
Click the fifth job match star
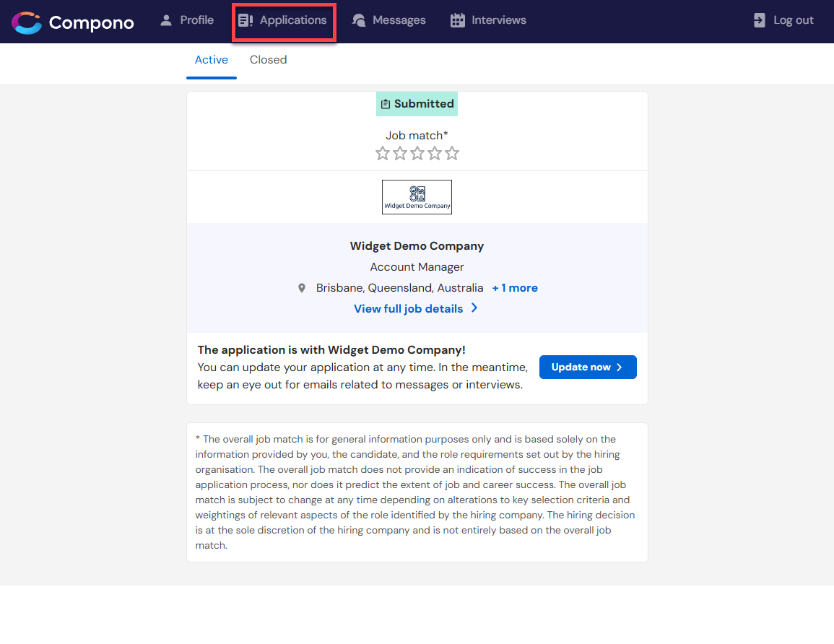(x=452, y=154)
